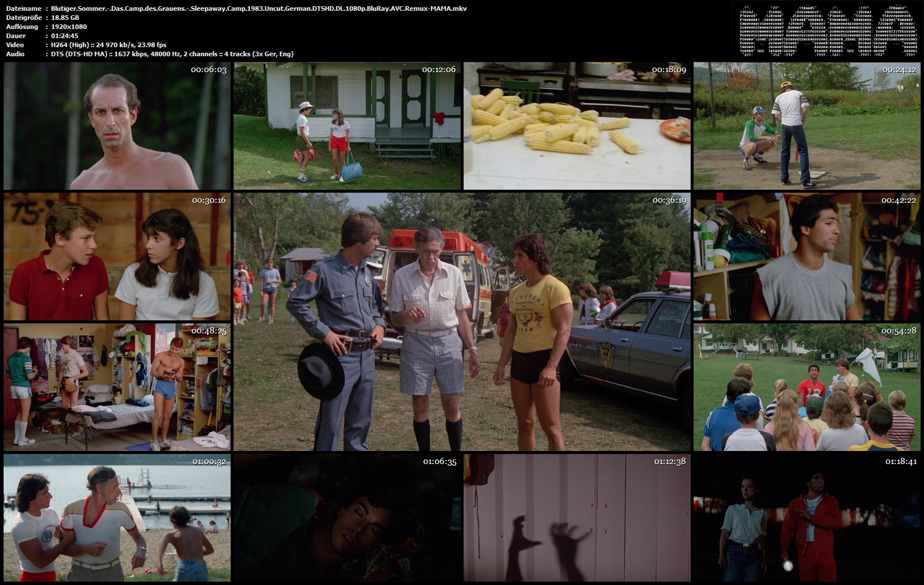Select the H264 (High) video info line

[x=108, y=45]
